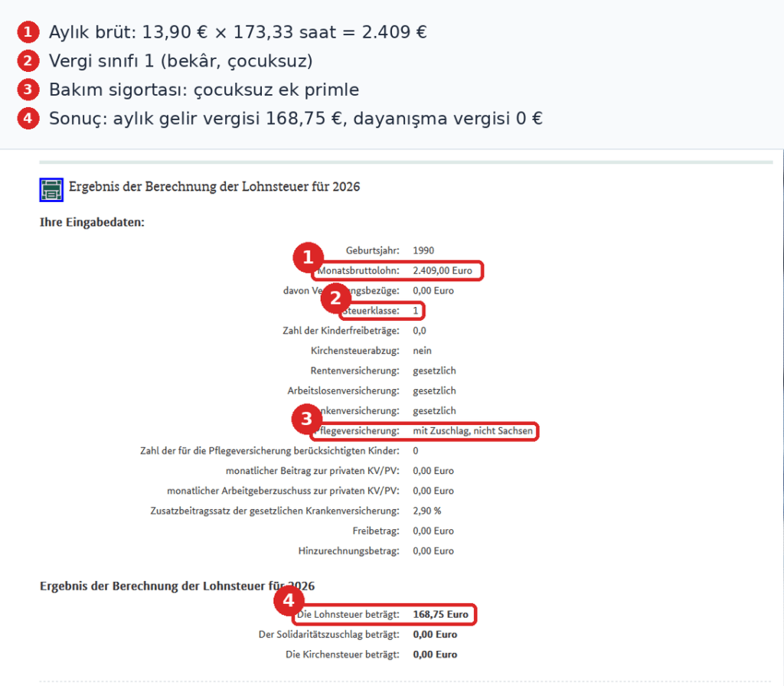
Task: Click the Kirchensteuerabzug value 'nein'
Action: (x=422, y=351)
